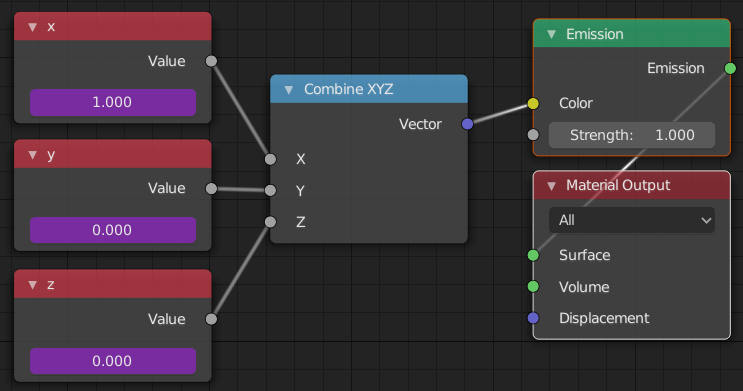Select the x node title
Viewport: 743px width, 391px height.
(x=51, y=27)
